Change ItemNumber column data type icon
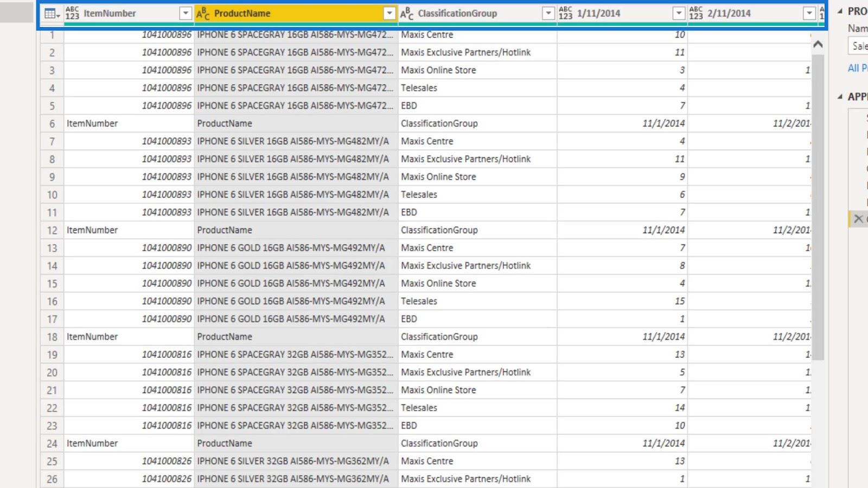 click(72, 14)
